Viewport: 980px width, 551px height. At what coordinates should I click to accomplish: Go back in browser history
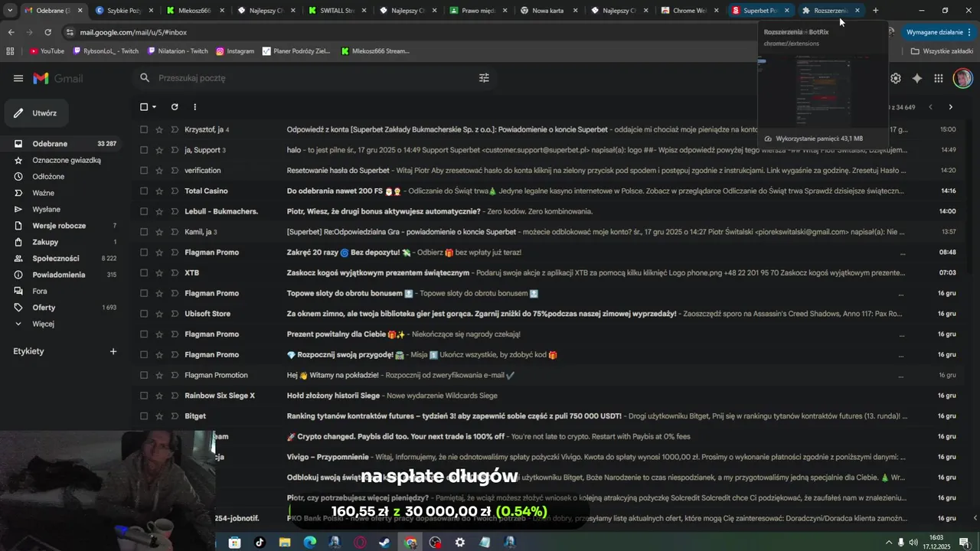pos(11,32)
